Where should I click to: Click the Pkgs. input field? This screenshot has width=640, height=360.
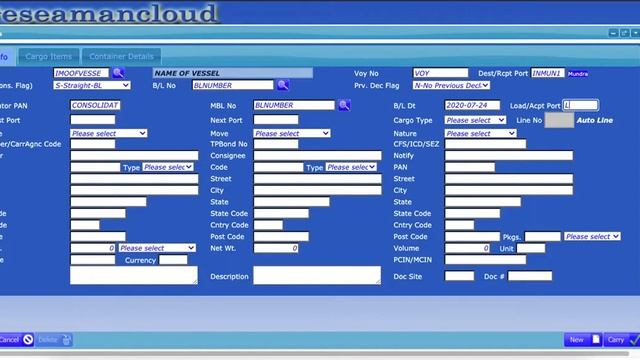(x=543, y=236)
